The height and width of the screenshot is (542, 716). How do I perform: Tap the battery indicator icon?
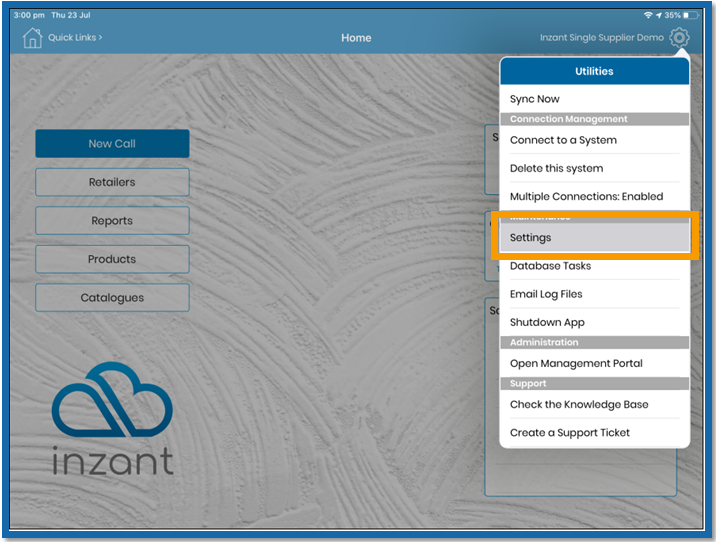[691, 15]
